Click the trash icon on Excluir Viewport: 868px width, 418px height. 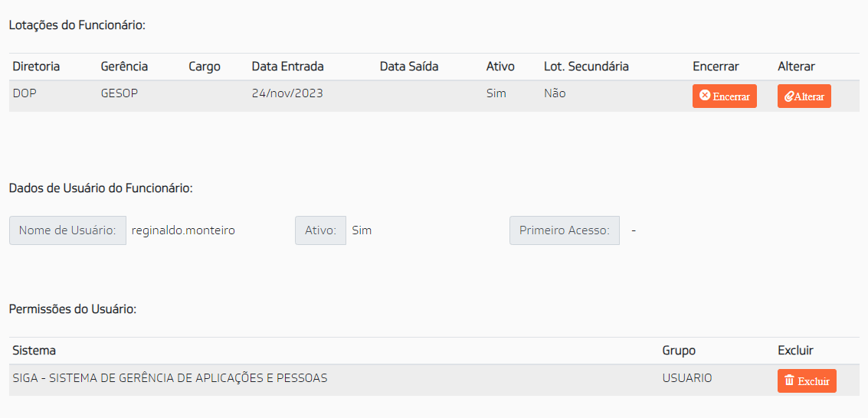pyautogui.click(x=789, y=380)
